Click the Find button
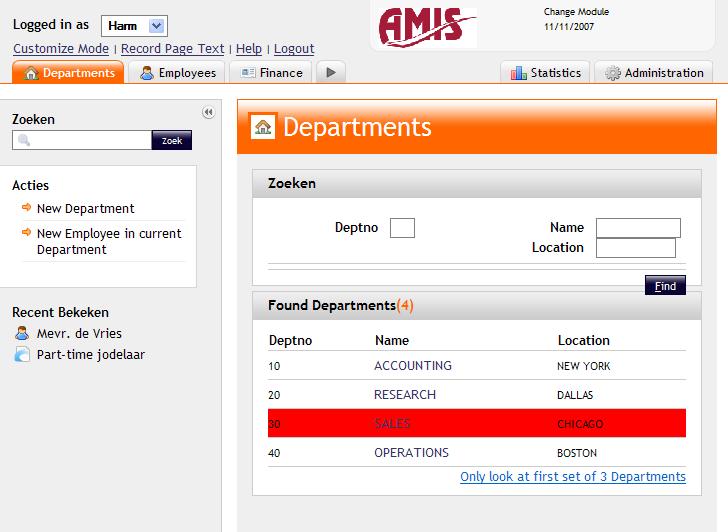Image resolution: width=728 pixels, height=532 pixels. 665,285
